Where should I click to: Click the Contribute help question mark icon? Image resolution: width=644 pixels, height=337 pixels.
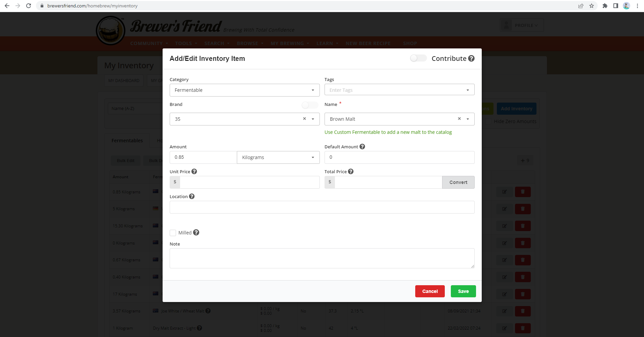[471, 59]
